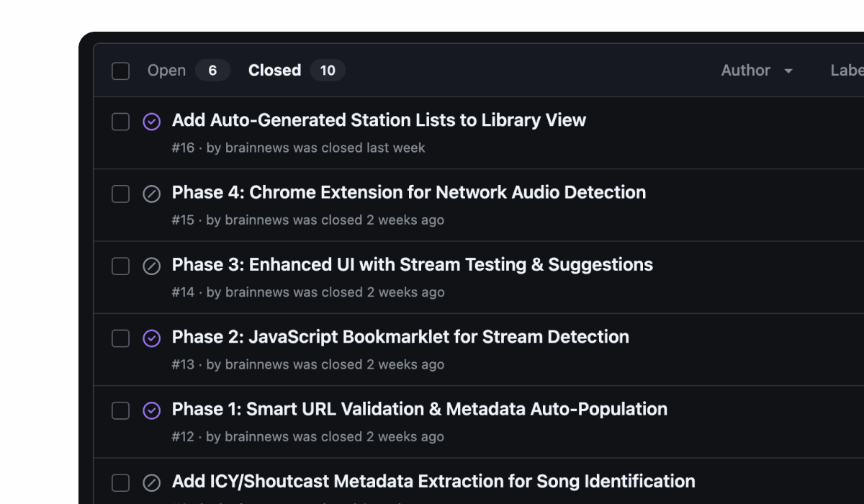Switch to the Open issues tab
The image size is (864, 504).
point(166,71)
